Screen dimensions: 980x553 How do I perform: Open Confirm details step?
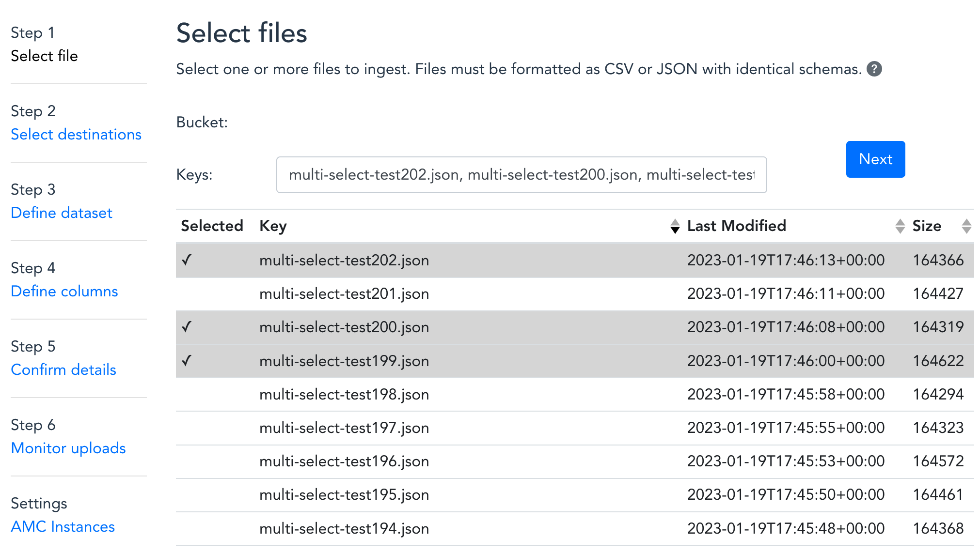pos(63,369)
